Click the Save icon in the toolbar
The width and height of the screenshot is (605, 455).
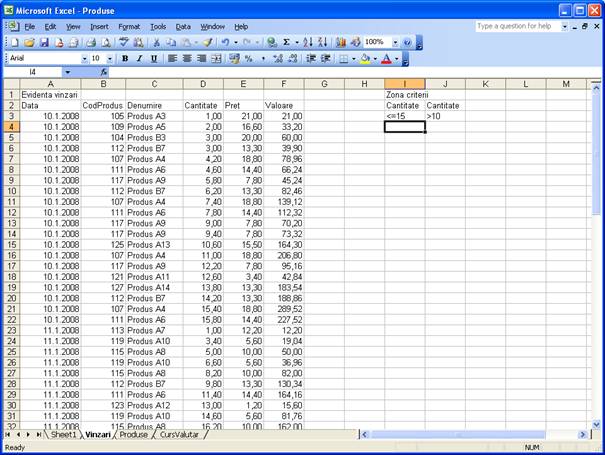click(x=44, y=43)
